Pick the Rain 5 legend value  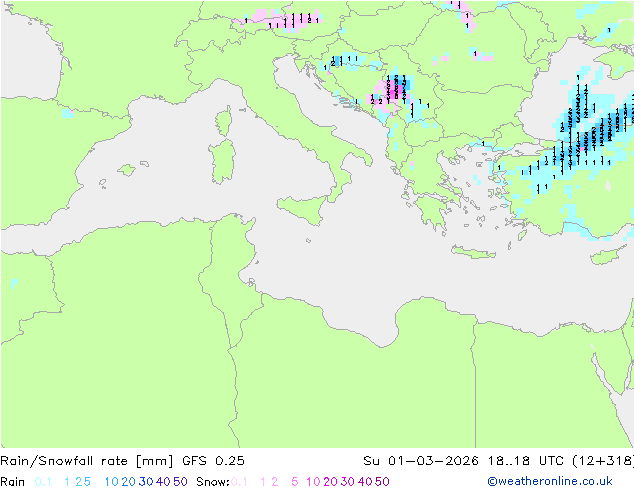(87, 482)
